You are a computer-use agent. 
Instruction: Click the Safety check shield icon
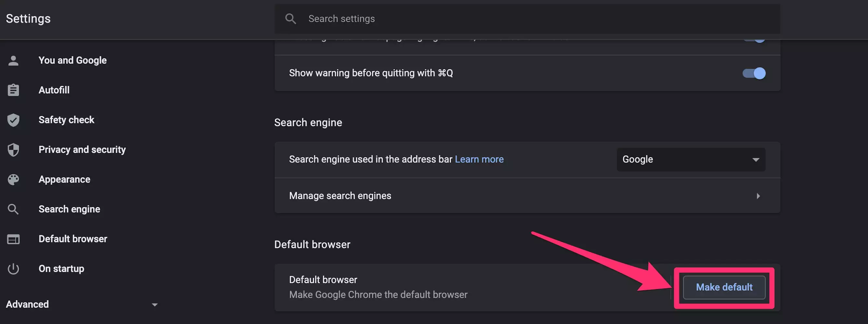14,120
